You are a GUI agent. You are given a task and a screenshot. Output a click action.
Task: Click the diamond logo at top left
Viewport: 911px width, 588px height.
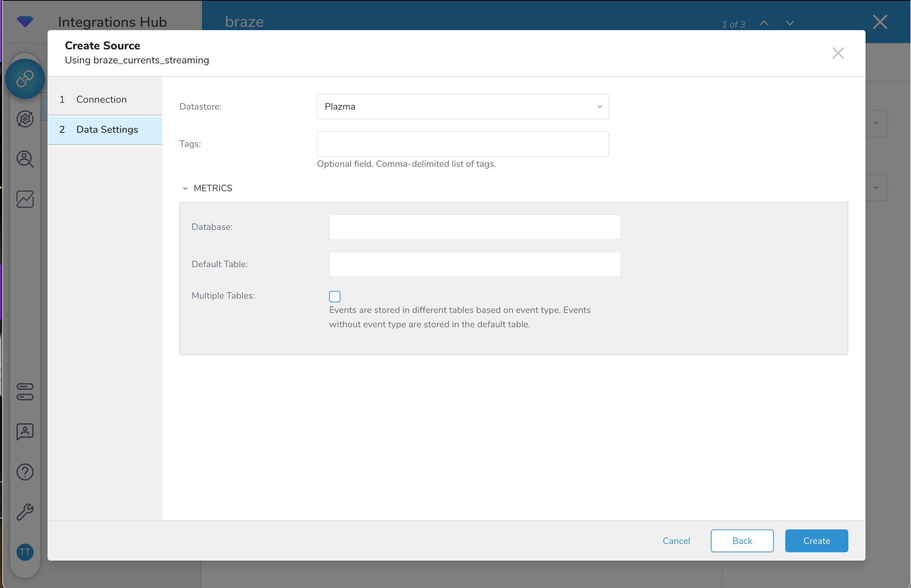[25, 21]
